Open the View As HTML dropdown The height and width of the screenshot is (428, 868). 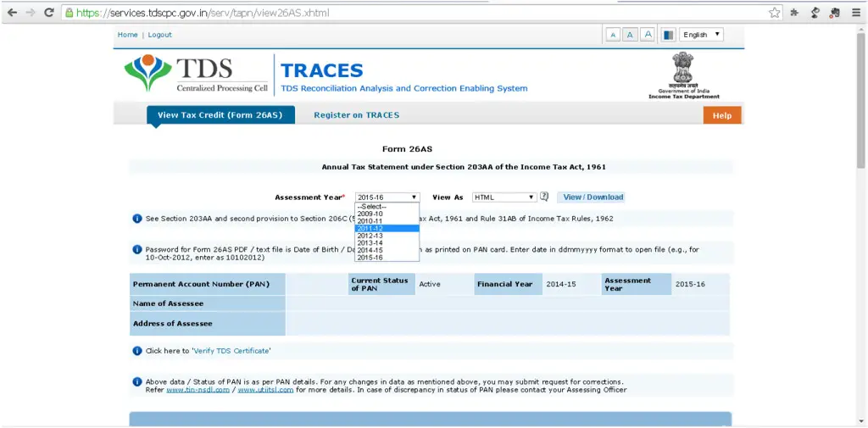coord(504,197)
